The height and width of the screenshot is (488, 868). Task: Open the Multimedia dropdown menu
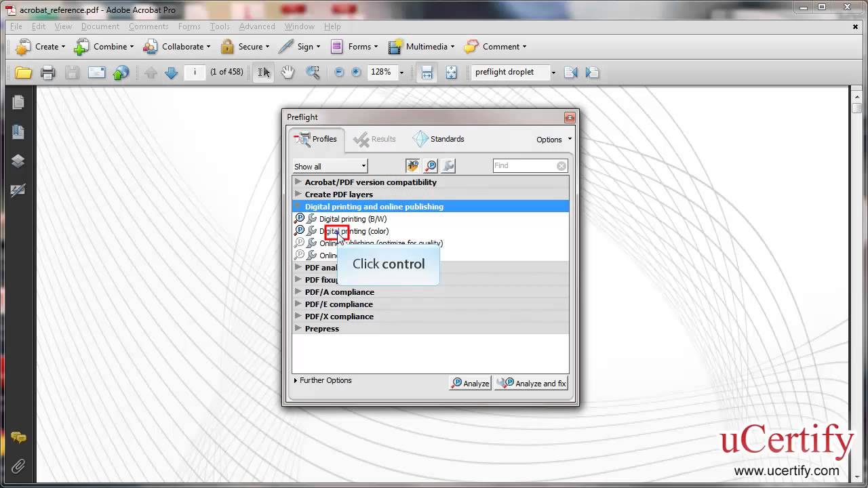[x=421, y=47]
